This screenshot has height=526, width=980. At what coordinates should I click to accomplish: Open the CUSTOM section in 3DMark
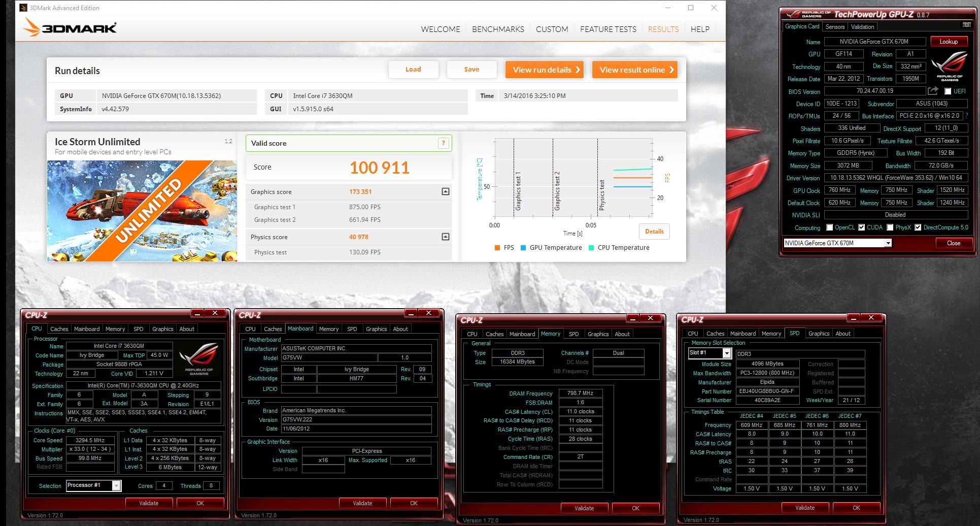pos(552,29)
